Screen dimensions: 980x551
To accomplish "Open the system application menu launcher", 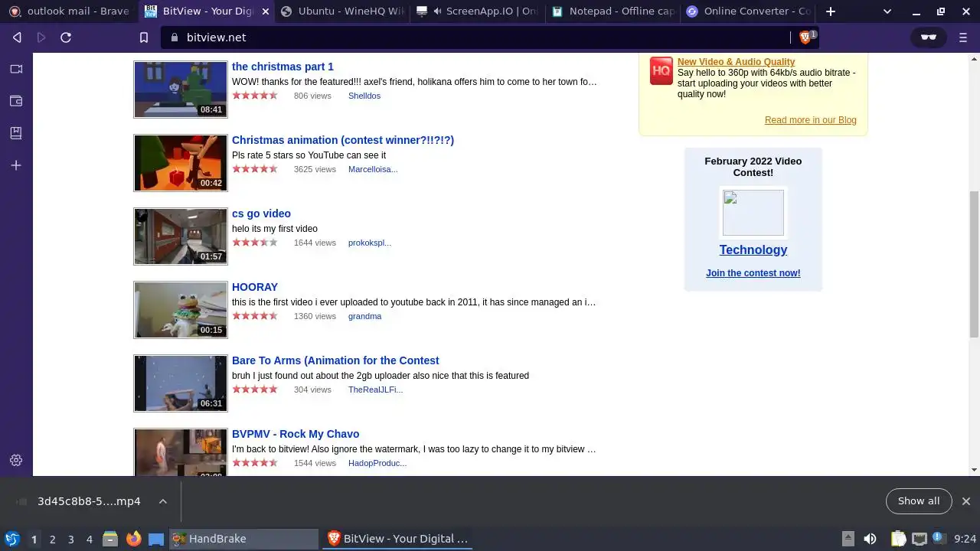I will tap(12, 539).
